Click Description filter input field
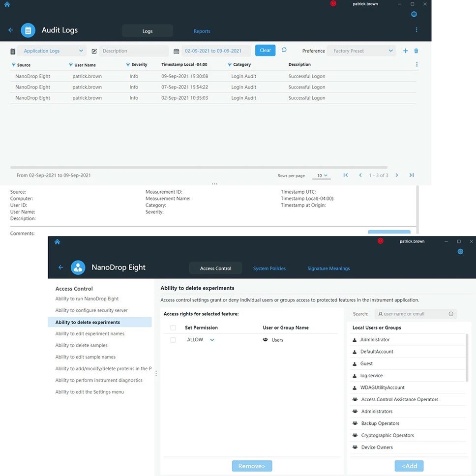Viewport: 476px width, 476px height. pos(134,51)
